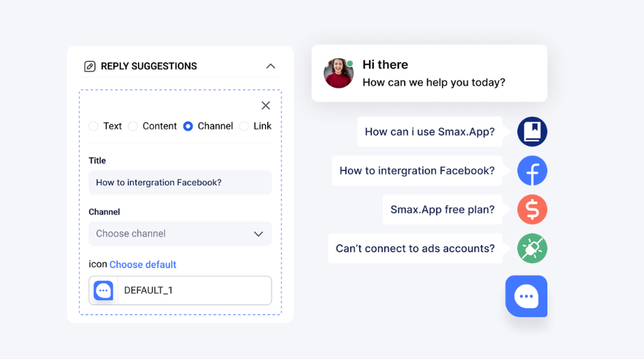Click the blue chat icon preview beside DEFAULT_1
The width and height of the screenshot is (644, 359).
pyautogui.click(x=104, y=290)
